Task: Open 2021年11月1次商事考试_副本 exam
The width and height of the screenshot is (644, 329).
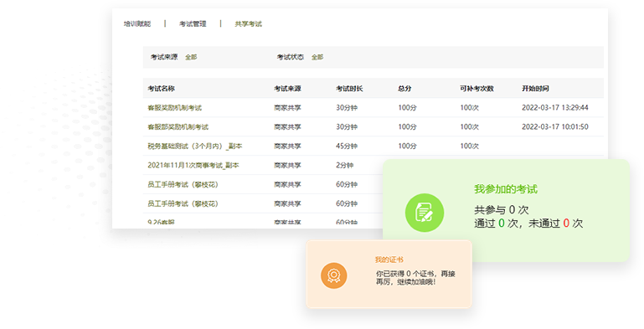Action: pyautogui.click(x=193, y=165)
